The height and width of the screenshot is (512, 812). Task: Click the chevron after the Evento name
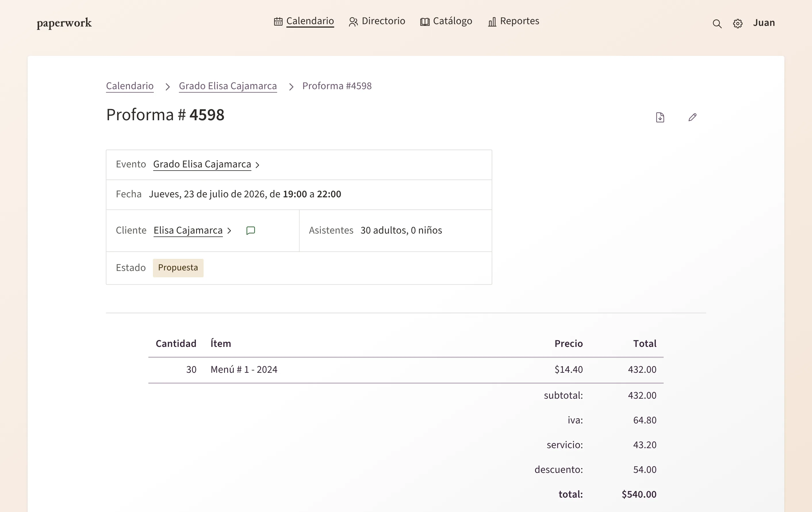tap(257, 165)
